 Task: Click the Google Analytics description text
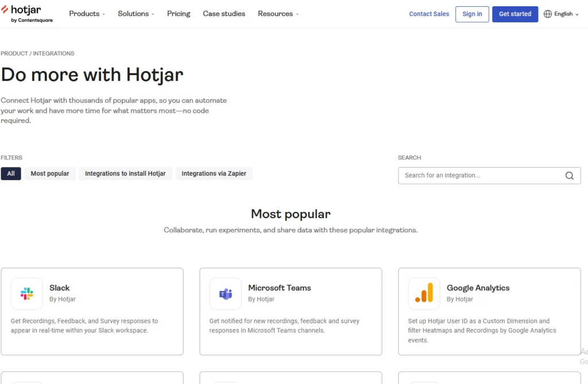pyautogui.click(x=482, y=331)
